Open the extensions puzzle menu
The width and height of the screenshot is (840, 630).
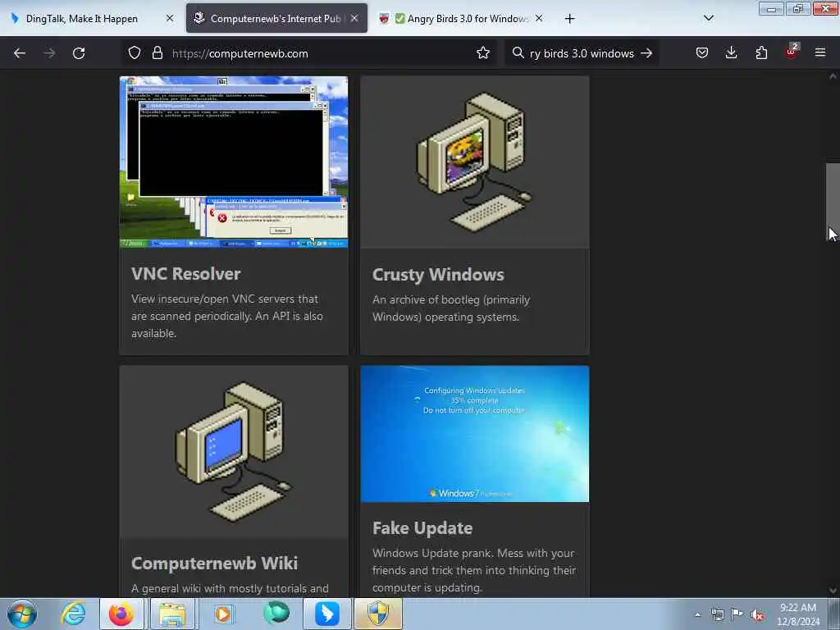pos(761,53)
